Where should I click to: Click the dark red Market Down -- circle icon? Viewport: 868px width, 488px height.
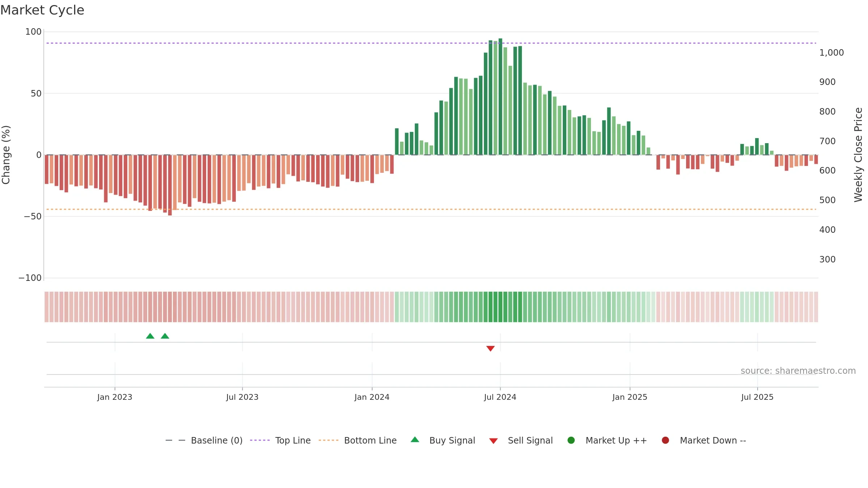665,440
